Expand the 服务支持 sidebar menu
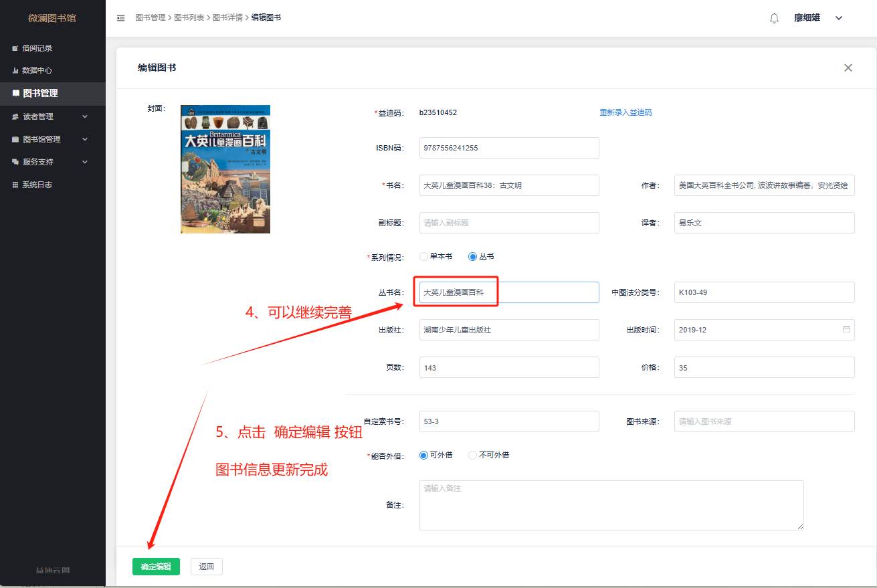The image size is (877, 588). click(84, 162)
